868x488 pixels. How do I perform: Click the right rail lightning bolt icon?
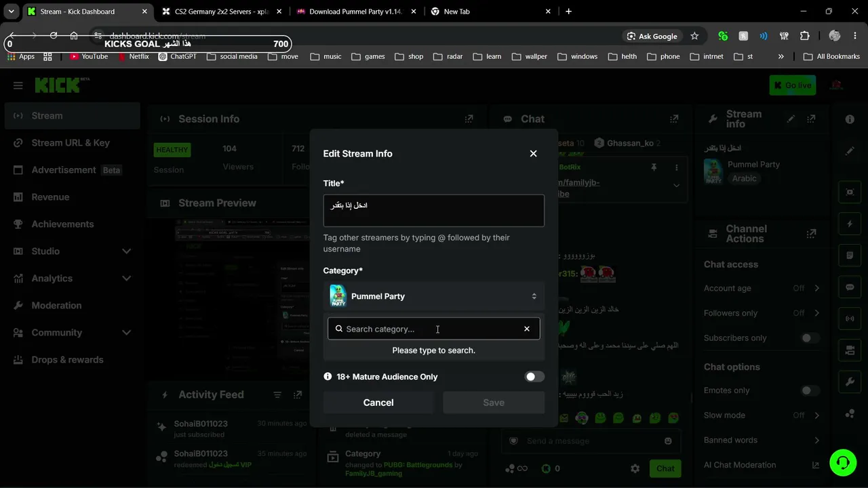[850, 224]
